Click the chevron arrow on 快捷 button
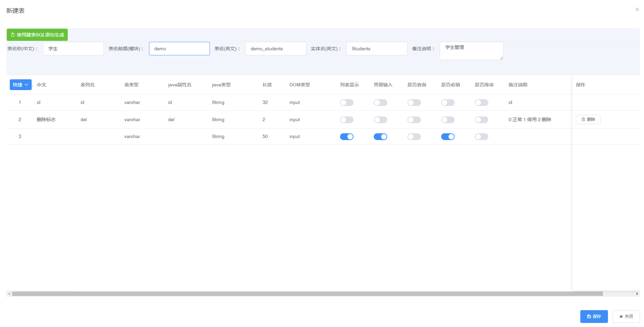This screenshot has height=327, width=644. click(26, 85)
